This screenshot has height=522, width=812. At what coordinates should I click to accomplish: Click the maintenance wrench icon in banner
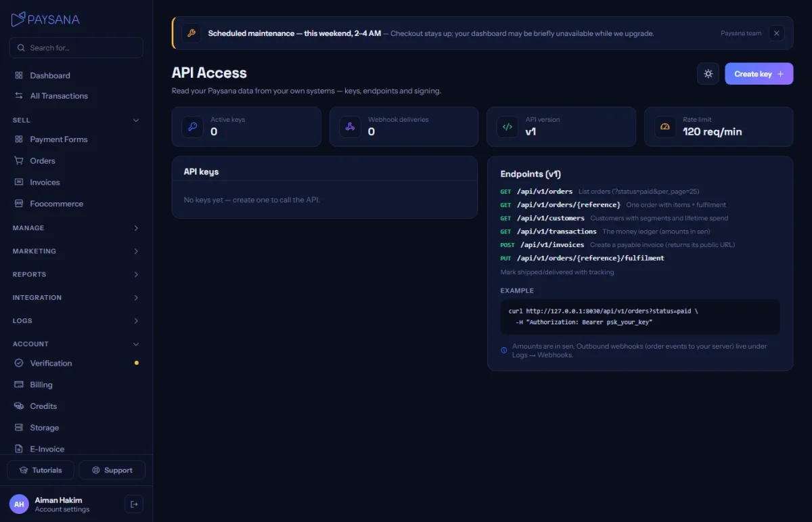click(191, 33)
